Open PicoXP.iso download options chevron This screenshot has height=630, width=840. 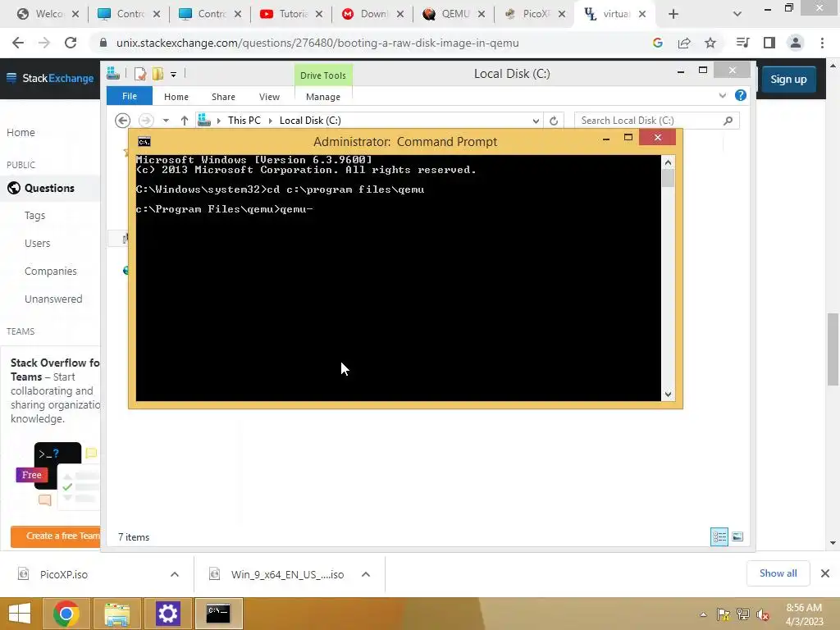175,574
